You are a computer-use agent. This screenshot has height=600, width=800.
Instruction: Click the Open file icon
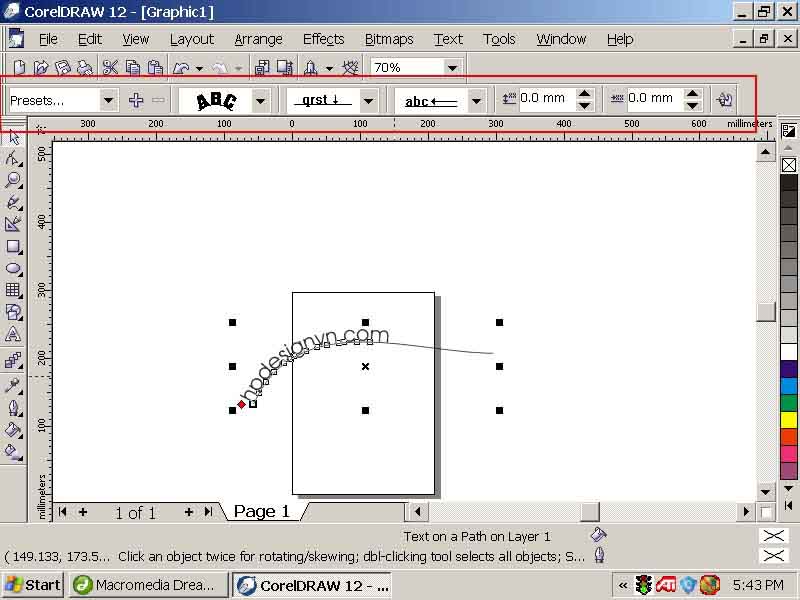(41, 67)
